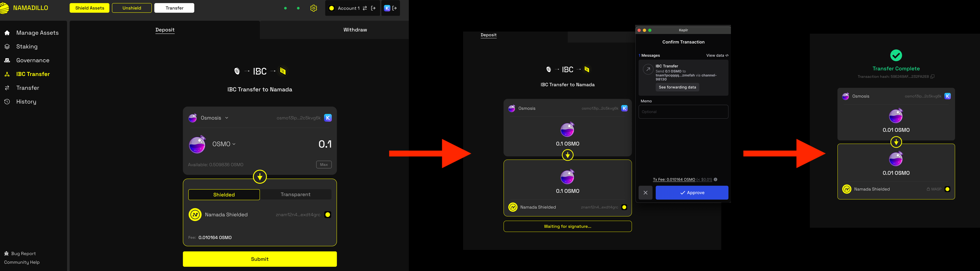The image size is (980, 271).
Task: Click the Max amount button
Action: point(324,165)
